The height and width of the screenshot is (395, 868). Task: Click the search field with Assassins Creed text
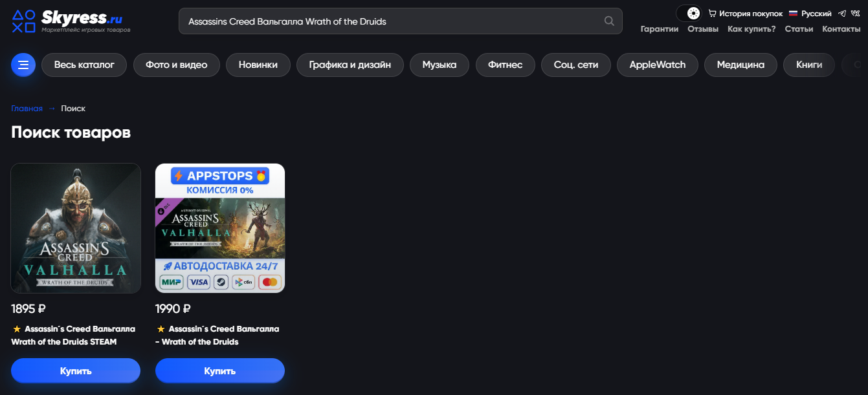(x=400, y=21)
